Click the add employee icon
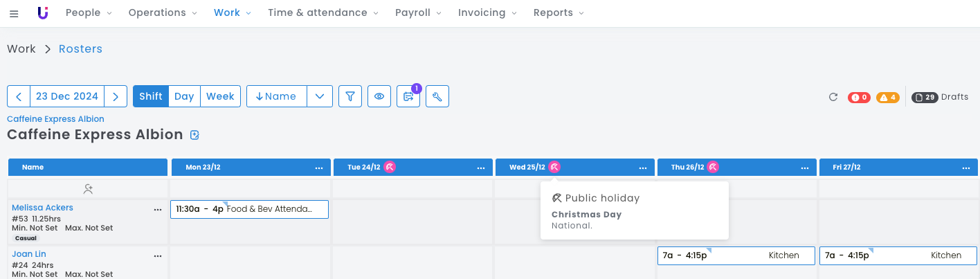 pyautogui.click(x=88, y=188)
